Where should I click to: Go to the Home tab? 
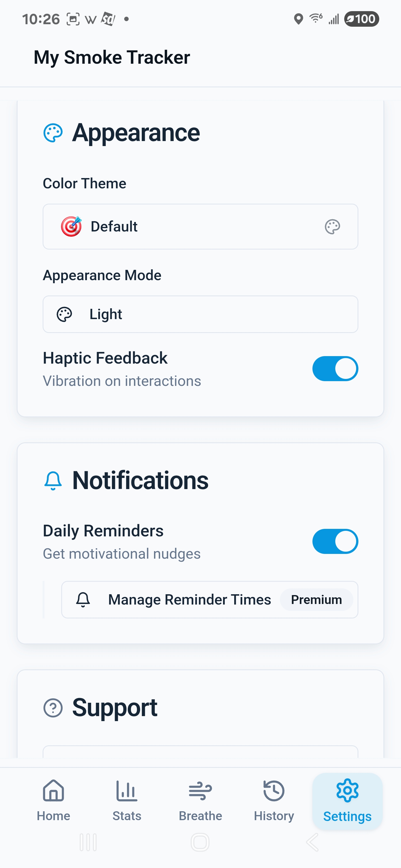(x=53, y=801)
